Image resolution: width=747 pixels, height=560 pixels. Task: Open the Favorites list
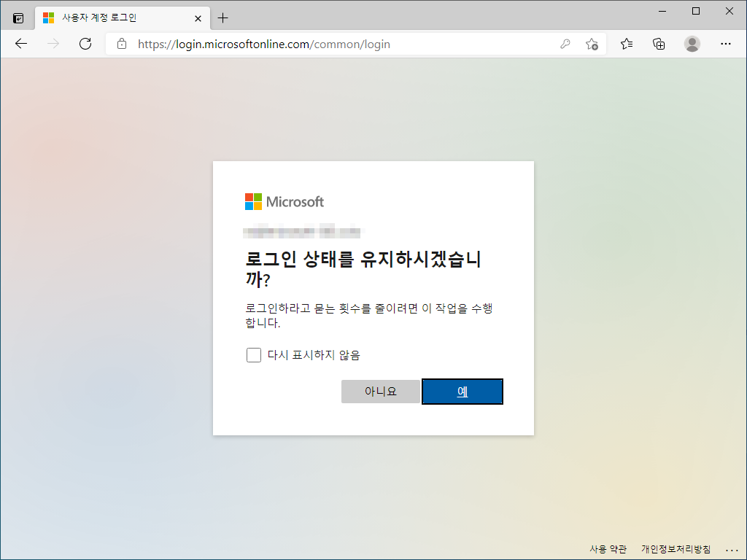(x=627, y=44)
